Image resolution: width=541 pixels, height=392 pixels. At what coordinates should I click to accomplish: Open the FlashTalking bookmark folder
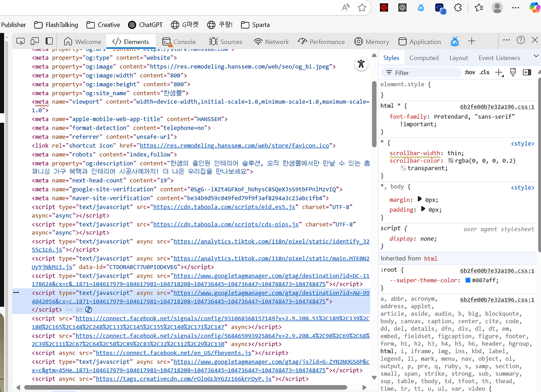(x=56, y=24)
